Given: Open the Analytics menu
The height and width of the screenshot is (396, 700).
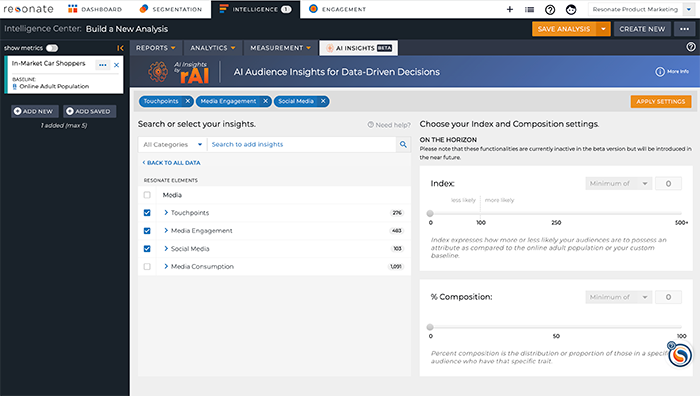Looking at the screenshot, I should click(x=212, y=48).
